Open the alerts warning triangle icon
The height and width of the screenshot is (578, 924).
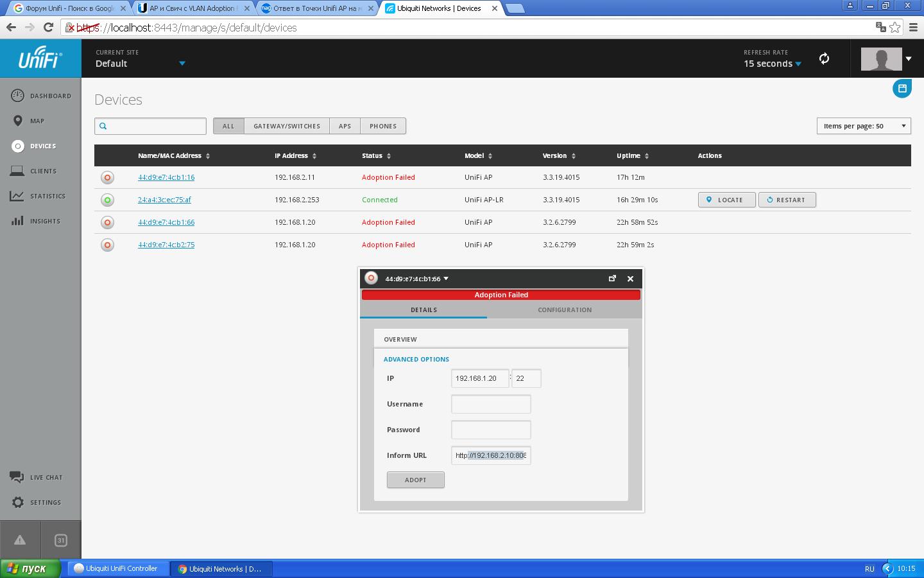20,540
